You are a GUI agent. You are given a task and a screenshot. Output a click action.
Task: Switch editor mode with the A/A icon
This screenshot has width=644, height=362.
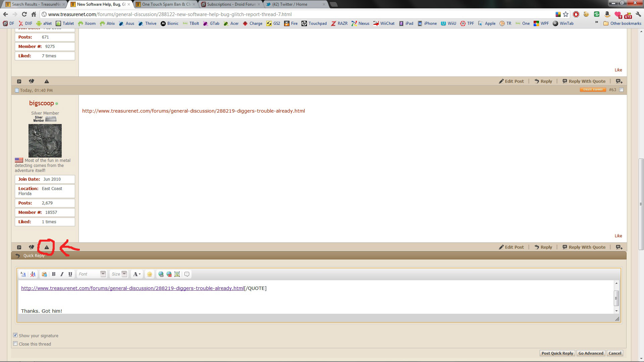23,274
